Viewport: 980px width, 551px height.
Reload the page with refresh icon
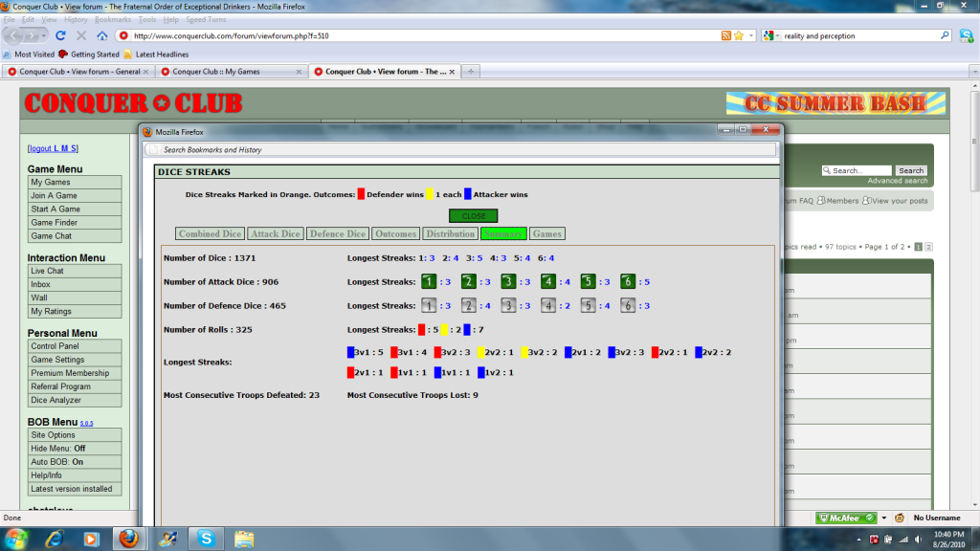tap(60, 35)
